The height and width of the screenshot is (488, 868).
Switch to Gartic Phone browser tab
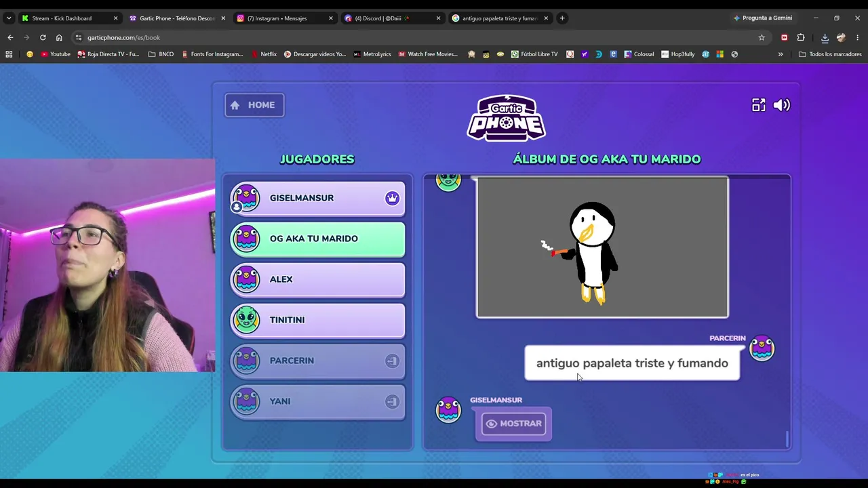[x=176, y=18]
